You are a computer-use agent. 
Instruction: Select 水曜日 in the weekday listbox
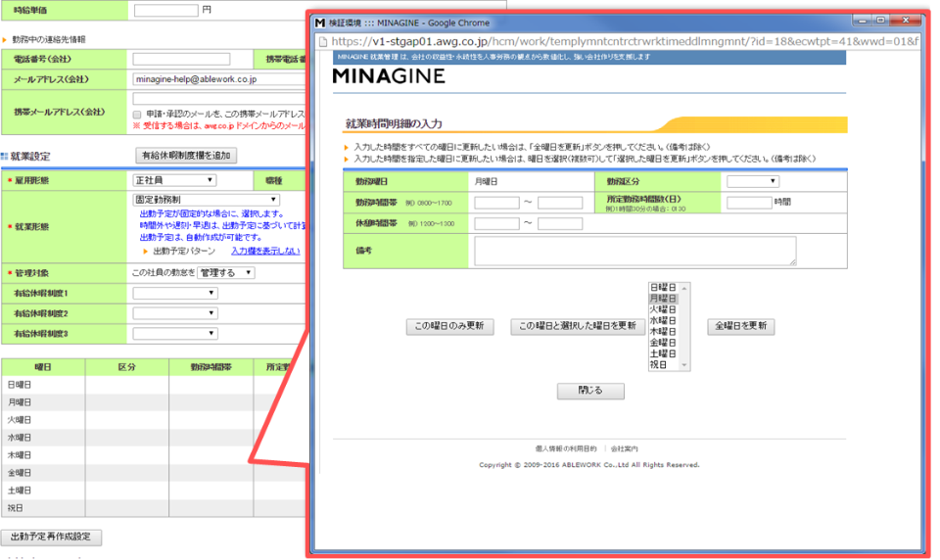663,321
